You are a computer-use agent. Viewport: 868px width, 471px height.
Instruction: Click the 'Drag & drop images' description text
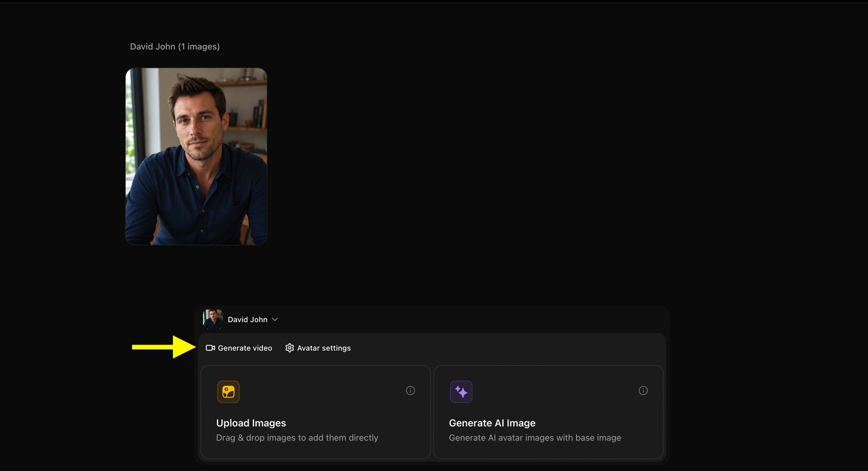[297, 438]
